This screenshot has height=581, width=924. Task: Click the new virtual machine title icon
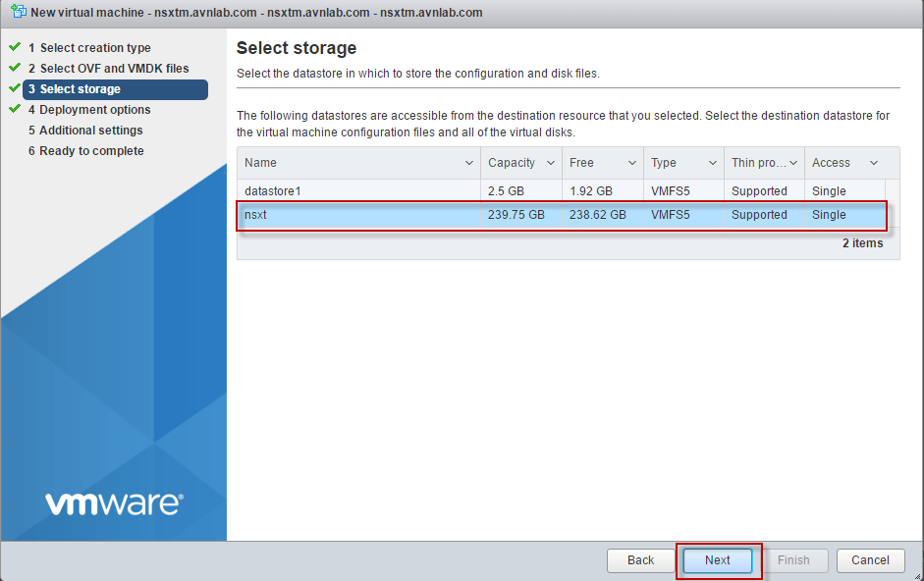pyautogui.click(x=16, y=13)
